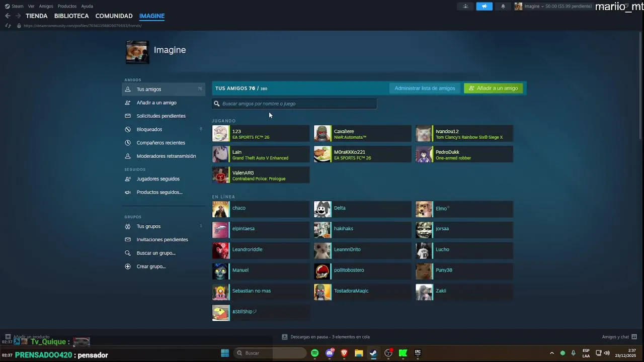Go to the COMUNIDAD tab
This screenshot has width=644, height=362.
click(114, 16)
